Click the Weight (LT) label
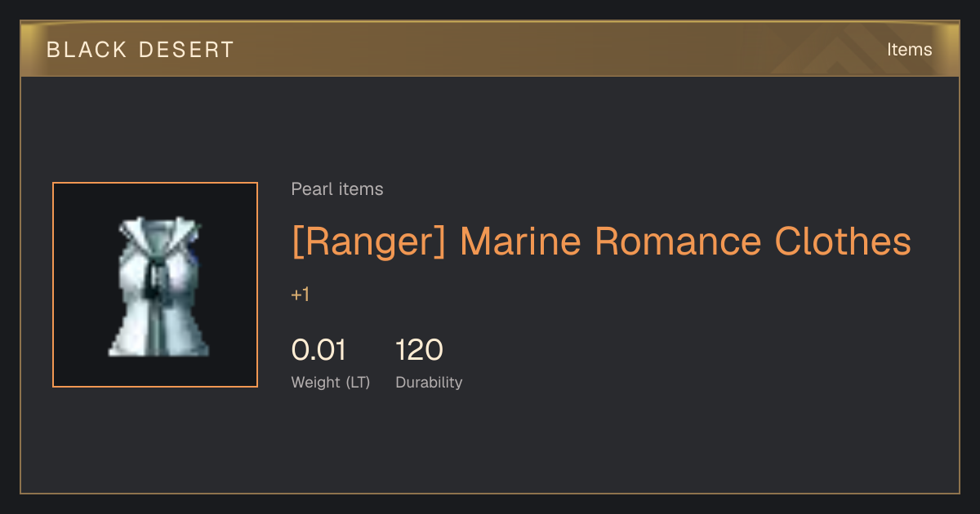Viewport: 980px width, 514px height. (x=331, y=383)
